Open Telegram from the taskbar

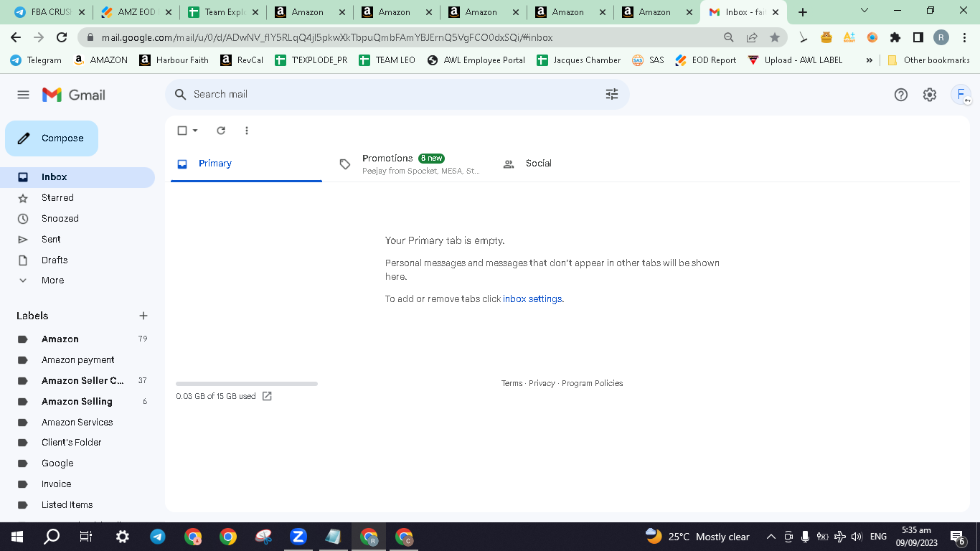click(x=158, y=537)
